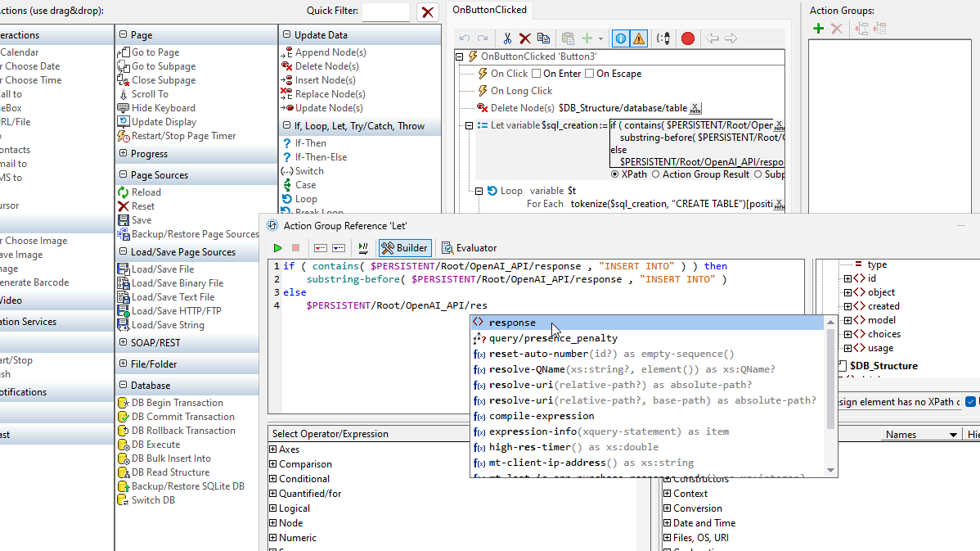Collapse the OnButtonClicked 'Button3' tree node
The height and width of the screenshot is (551, 980).
coord(457,56)
